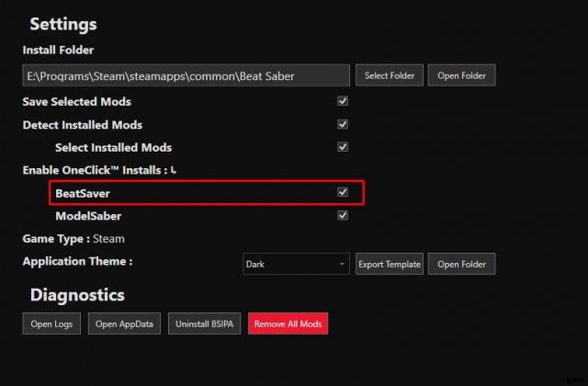Click the Install Folder path text field
Image resolution: width=588 pixels, height=386 pixels.
(x=187, y=75)
